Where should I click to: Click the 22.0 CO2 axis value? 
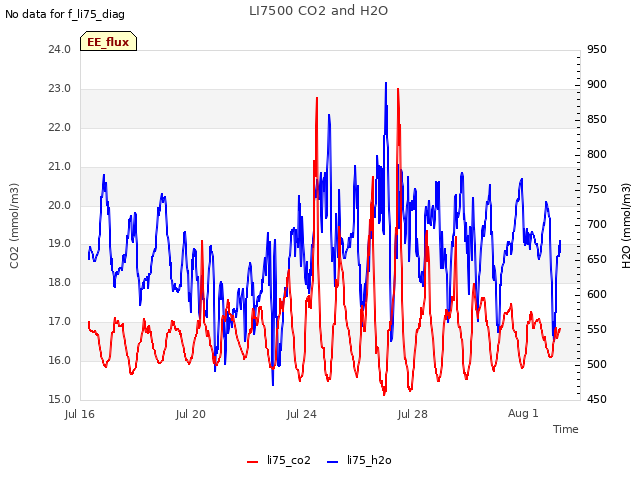tap(60, 127)
